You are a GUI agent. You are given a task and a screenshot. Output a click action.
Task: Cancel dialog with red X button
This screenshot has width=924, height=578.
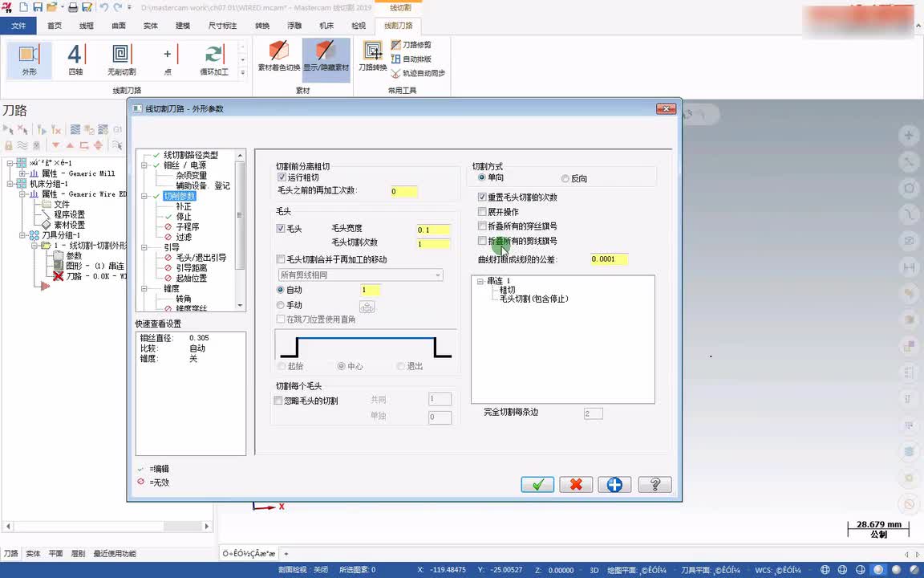[576, 485]
